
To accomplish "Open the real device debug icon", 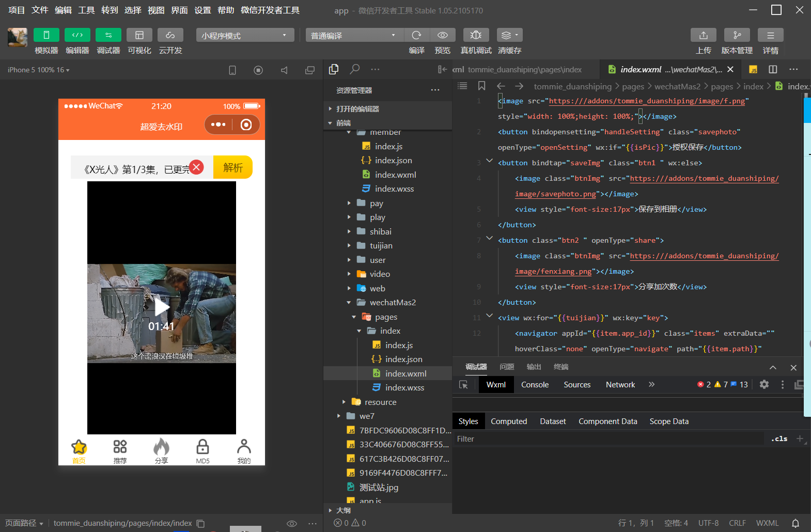I will tap(476, 35).
